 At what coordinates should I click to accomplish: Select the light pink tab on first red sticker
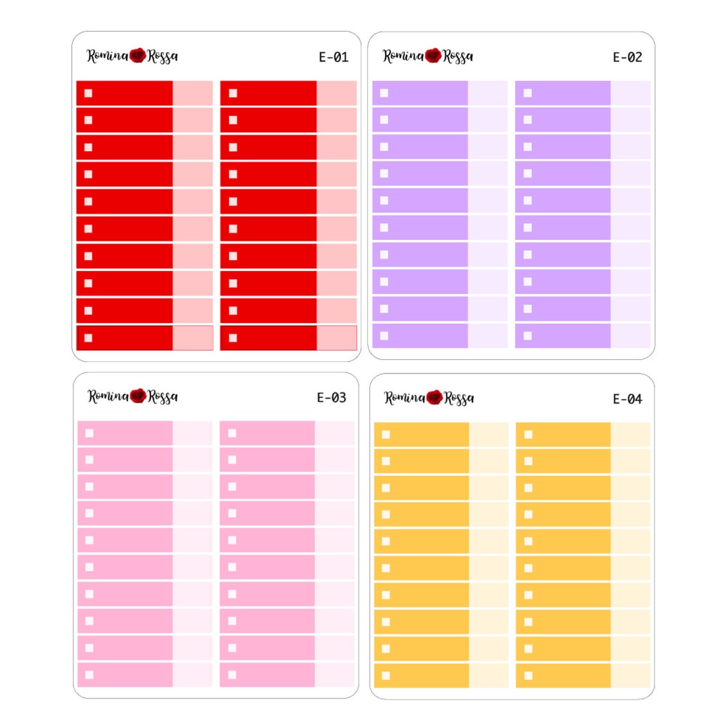click(193, 93)
